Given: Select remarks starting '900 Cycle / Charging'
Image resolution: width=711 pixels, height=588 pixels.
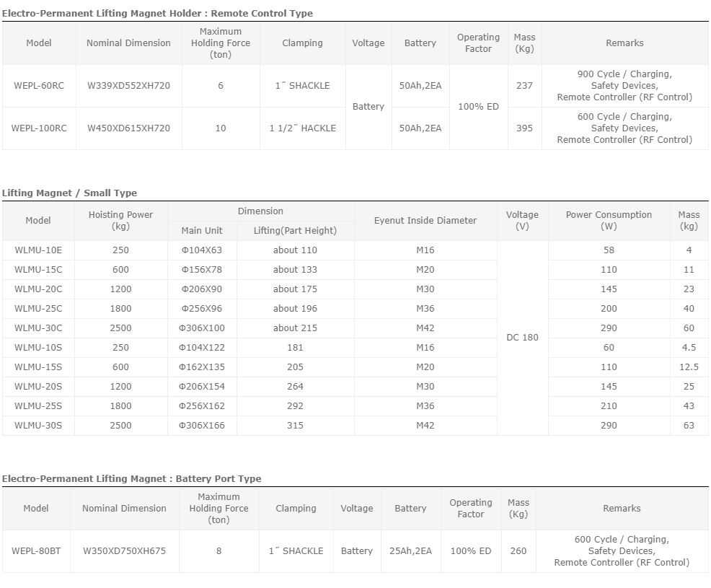Looking at the screenshot, I should point(625,85).
